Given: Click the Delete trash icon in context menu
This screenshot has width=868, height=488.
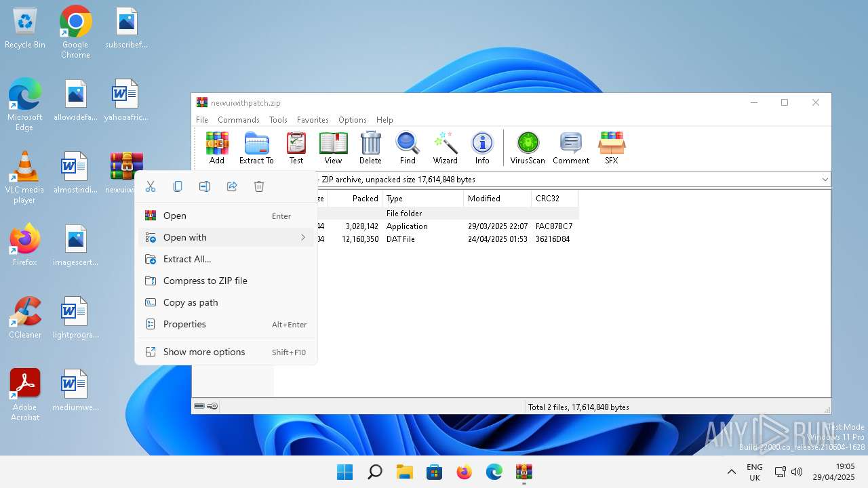Looking at the screenshot, I should click(x=259, y=186).
